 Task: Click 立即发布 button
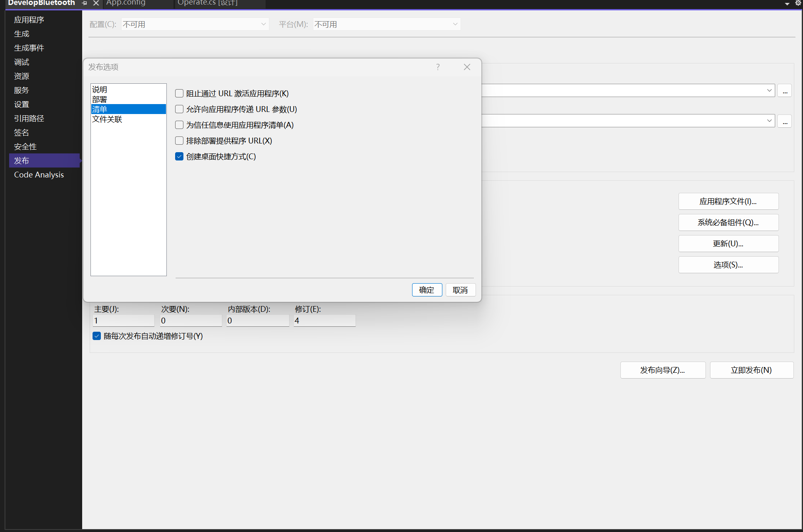coord(751,370)
